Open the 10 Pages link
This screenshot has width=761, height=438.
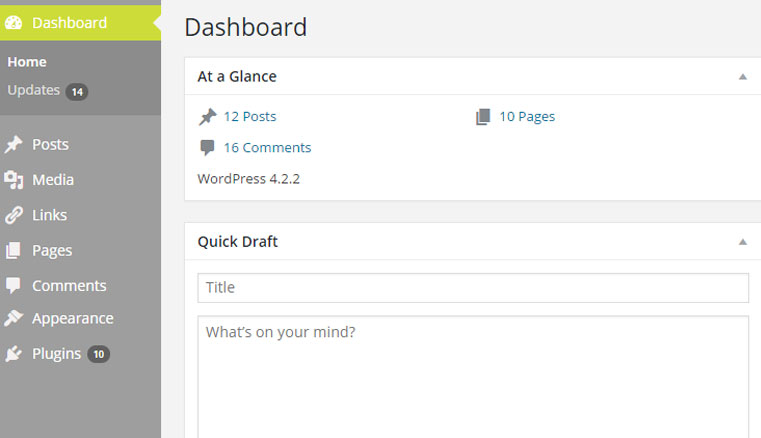coord(527,117)
